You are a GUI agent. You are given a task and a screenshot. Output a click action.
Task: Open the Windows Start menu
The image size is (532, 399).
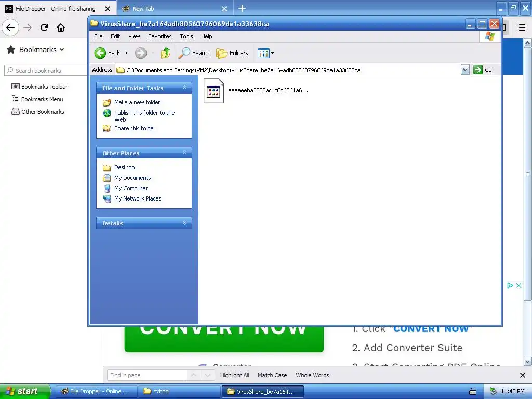[x=25, y=391]
